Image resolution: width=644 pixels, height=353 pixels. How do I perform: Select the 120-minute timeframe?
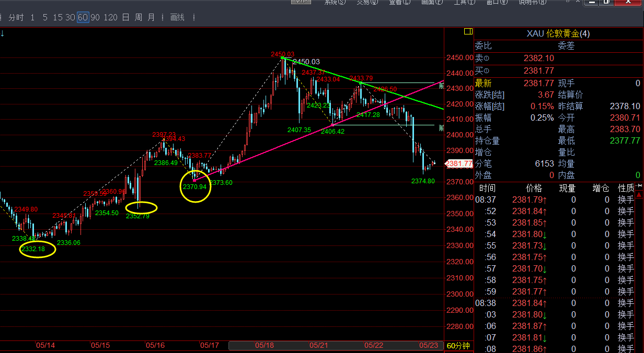pos(110,17)
